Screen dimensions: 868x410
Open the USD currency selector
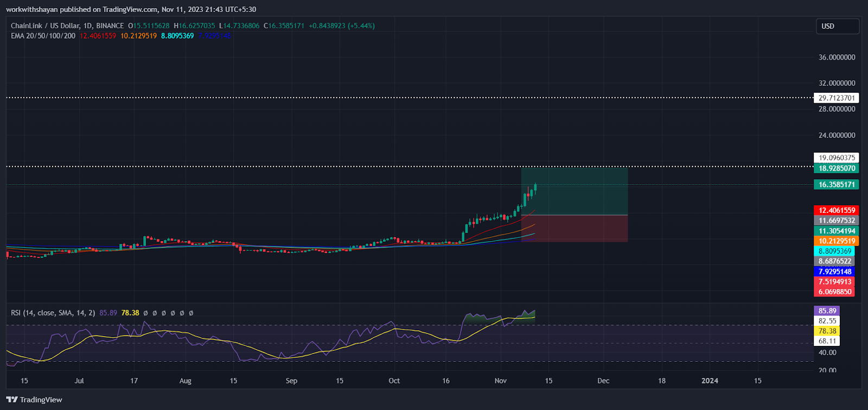[x=837, y=26]
